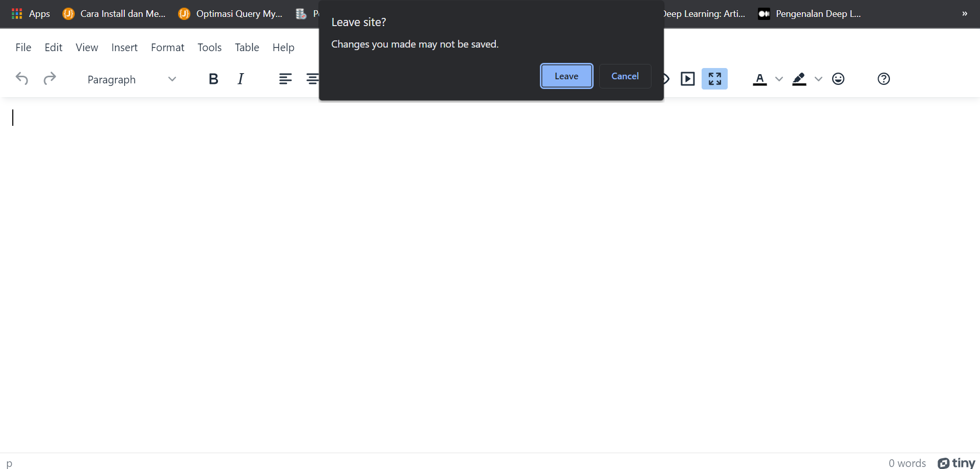This screenshot has width=980, height=469.
Task: Align text left
Action: [x=285, y=79]
